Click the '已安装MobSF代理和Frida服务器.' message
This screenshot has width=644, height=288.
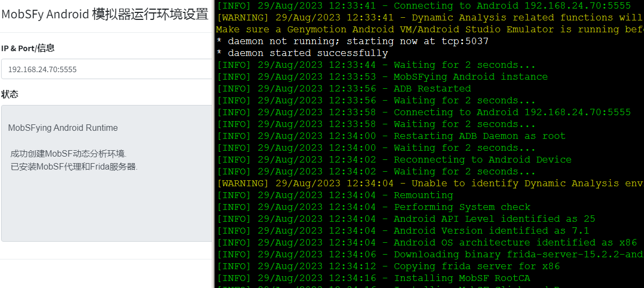coord(74,166)
